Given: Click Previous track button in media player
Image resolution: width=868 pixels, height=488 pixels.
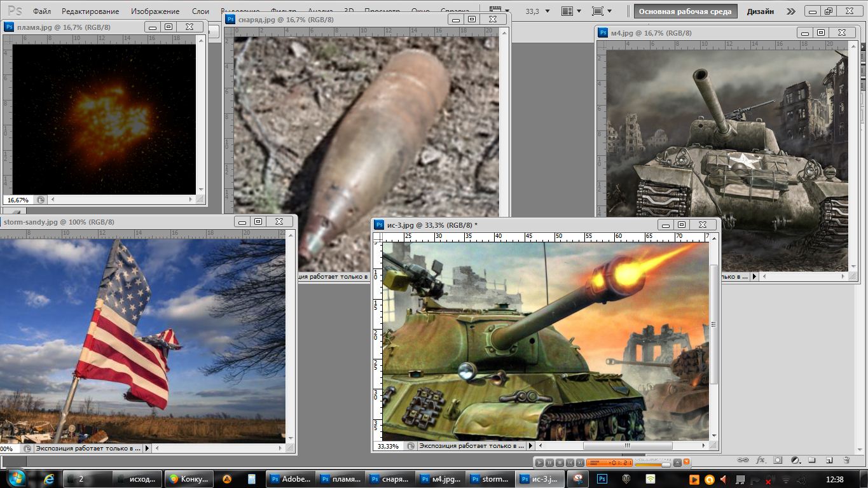Looking at the screenshot, I should click(x=570, y=463).
